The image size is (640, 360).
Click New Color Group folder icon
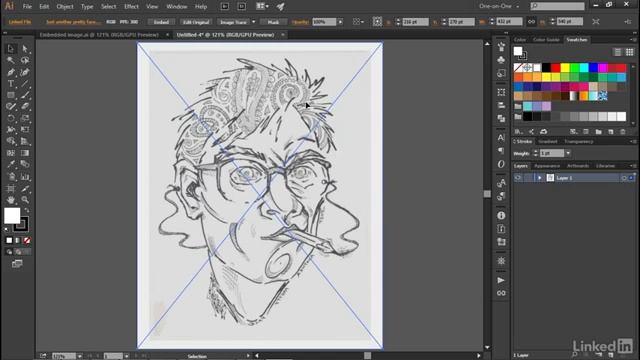pos(598,131)
